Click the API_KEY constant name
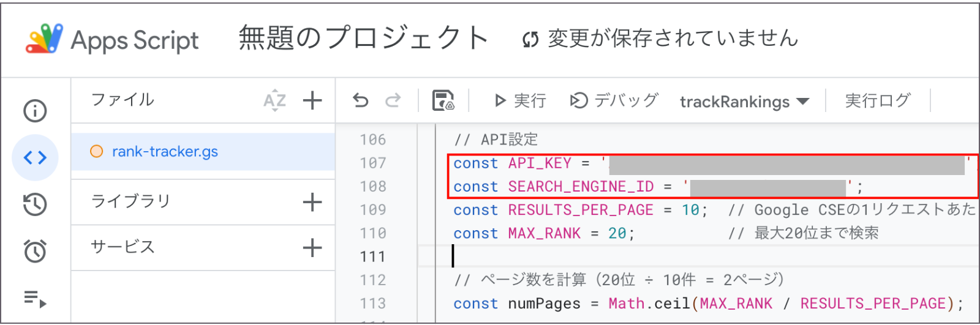 pos(540,163)
